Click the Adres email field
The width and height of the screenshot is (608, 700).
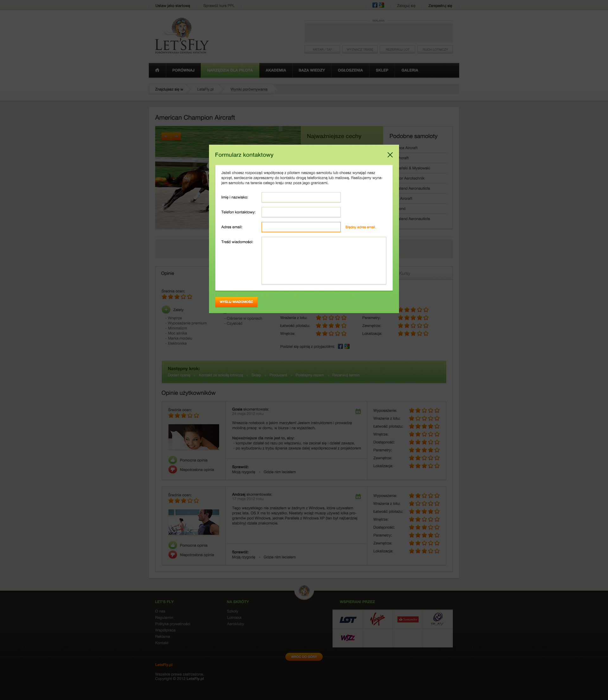point(301,227)
